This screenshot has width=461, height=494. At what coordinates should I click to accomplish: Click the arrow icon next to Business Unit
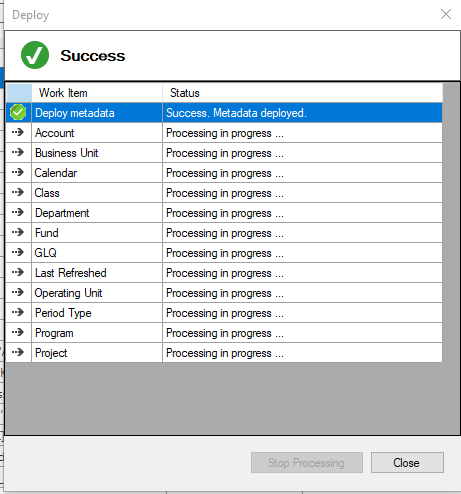coord(18,152)
